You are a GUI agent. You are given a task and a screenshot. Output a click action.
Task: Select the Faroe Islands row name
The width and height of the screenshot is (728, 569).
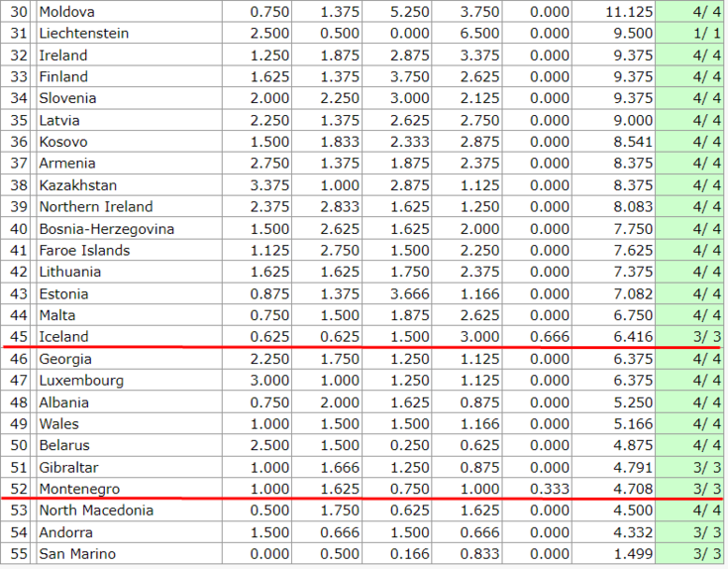coord(84,251)
